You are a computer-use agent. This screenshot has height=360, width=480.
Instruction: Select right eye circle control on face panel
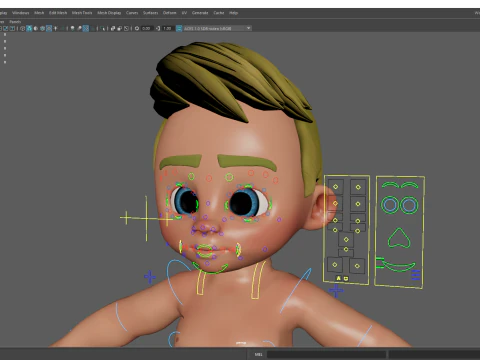click(x=409, y=205)
